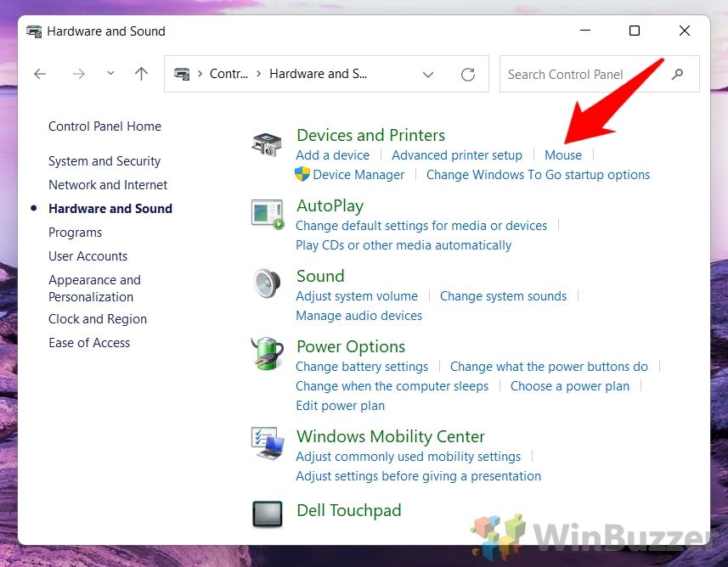The width and height of the screenshot is (728, 567).
Task: Click the forward navigation arrow
Action: [79, 74]
